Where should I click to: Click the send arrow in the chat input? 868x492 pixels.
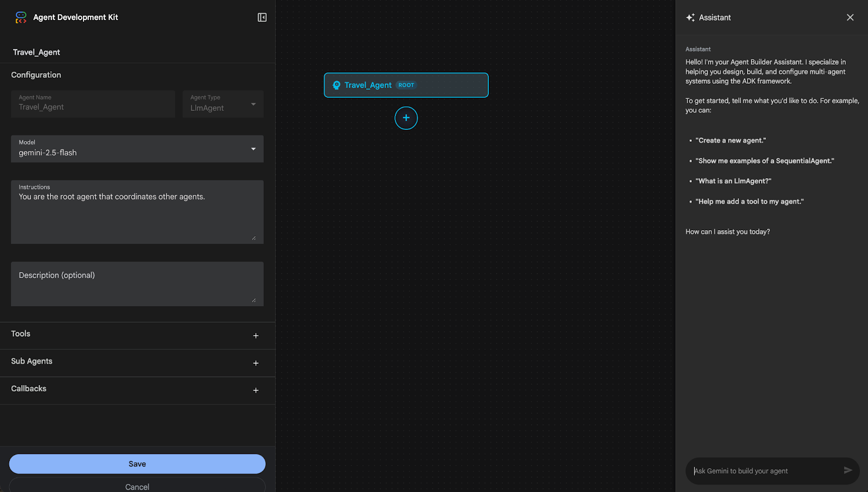[847, 471]
